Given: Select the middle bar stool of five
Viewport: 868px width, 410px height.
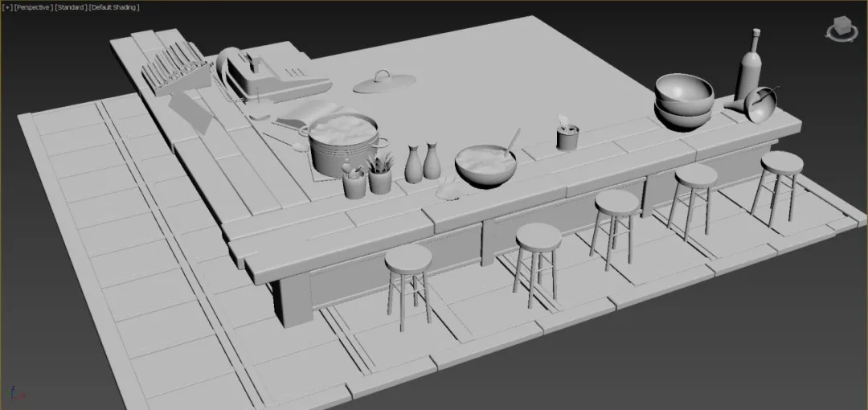Looking at the screenshot, I should point(616,220).
